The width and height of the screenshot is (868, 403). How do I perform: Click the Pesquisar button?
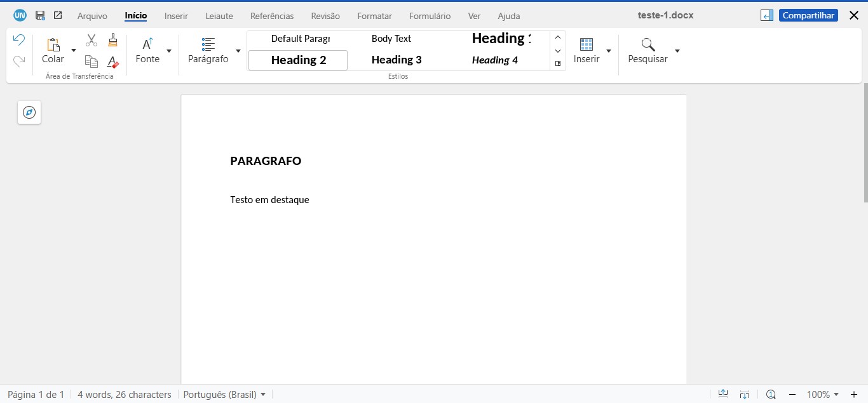[648, 51]
